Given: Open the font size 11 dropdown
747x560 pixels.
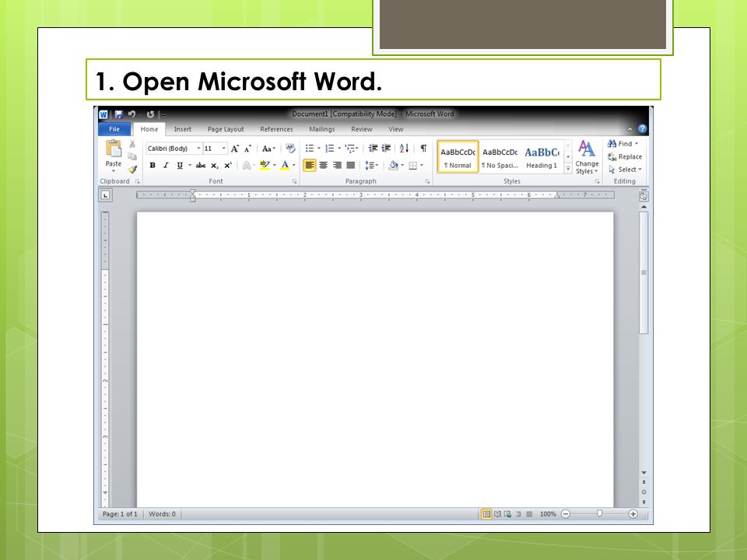Looking at the screenshot, I should (x=223, y=149).
